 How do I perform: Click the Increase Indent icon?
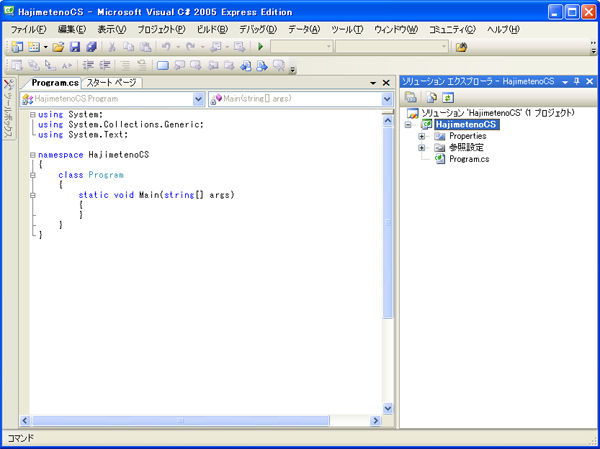pyautogui.click(x=105, y=65)
